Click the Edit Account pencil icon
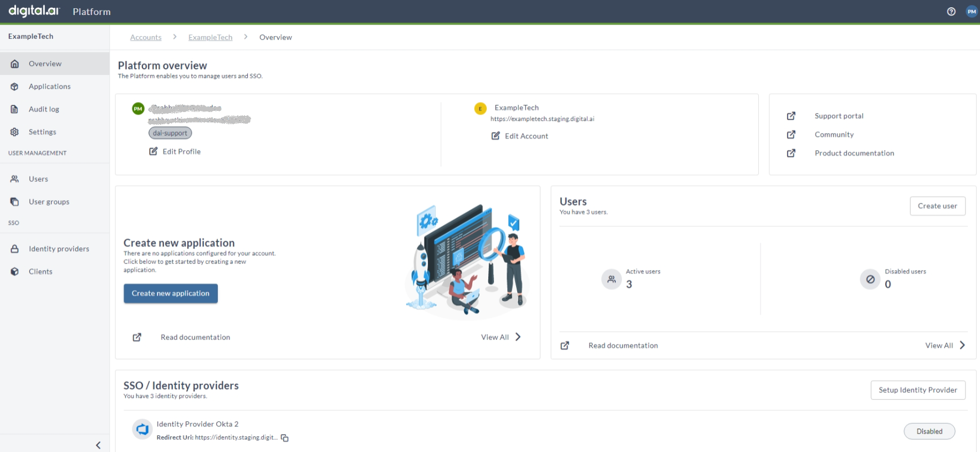Image resolution: width=980 pixels, height=452 pixels. click(496, 135)
